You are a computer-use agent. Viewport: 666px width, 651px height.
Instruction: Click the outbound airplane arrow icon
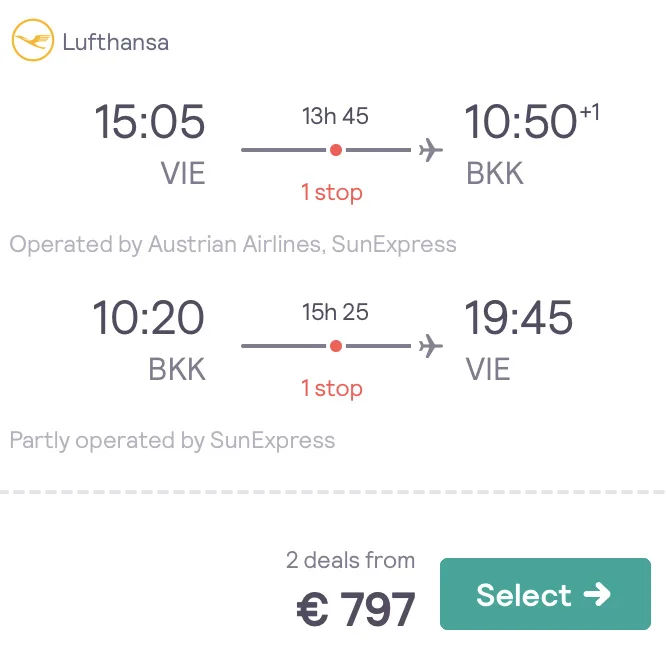[431, 150]
